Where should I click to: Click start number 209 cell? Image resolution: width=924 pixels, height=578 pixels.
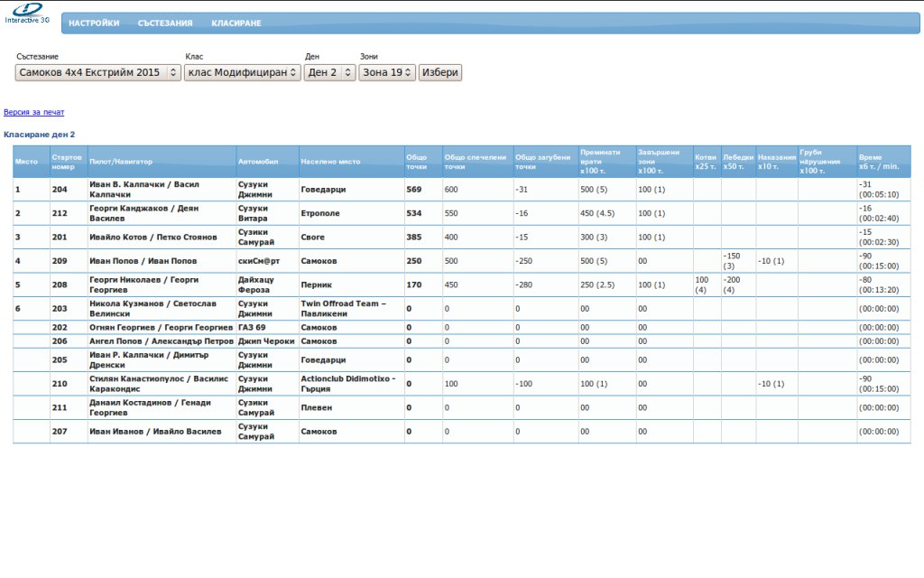coord(60,261)
